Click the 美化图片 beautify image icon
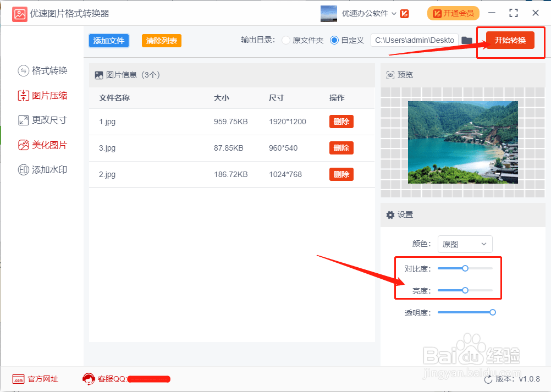The image size is (551, 392). click(x=23, y=145)
